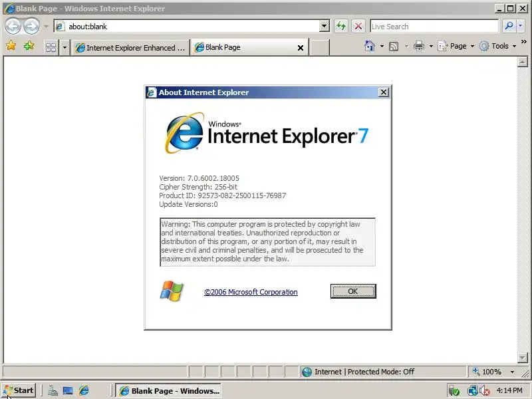Click the RSS Feeds icon

[x=394, y=46]
